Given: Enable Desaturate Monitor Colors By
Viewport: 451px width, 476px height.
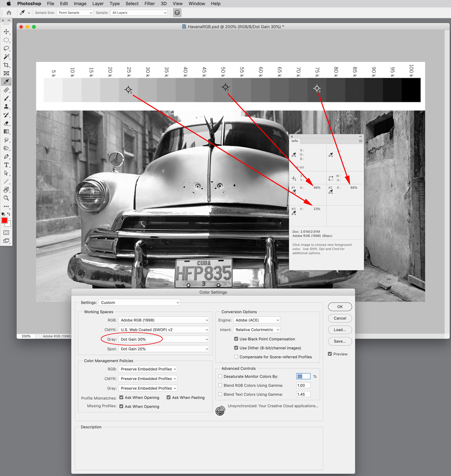Looking at the screenshot, I should [x=220, y=376].
